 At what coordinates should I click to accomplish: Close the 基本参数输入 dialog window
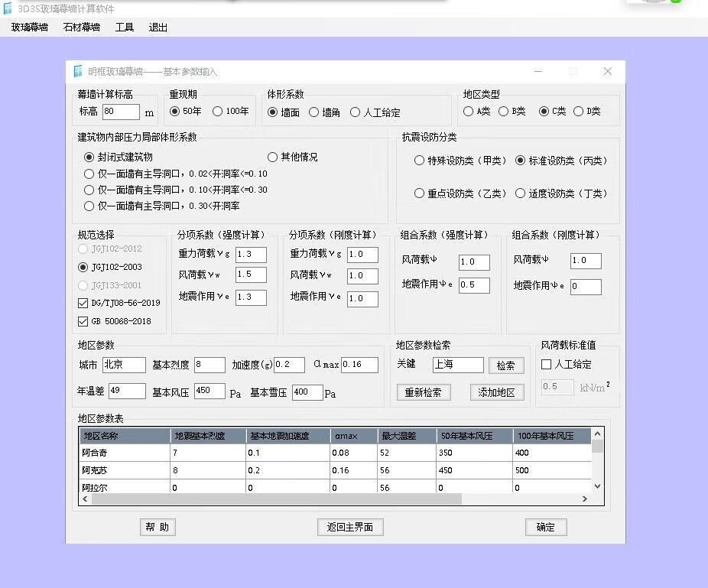(x=607, y=71)
